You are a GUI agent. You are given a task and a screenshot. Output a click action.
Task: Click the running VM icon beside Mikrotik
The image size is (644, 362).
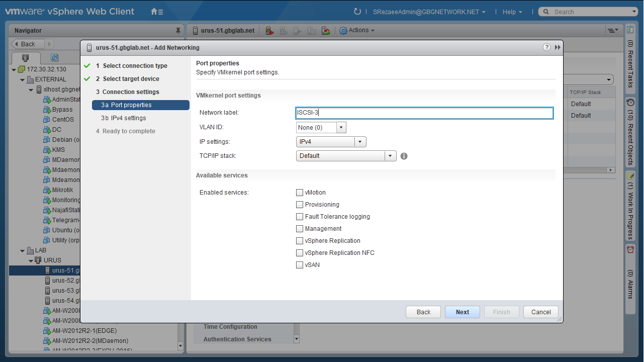tap(47, 190)
